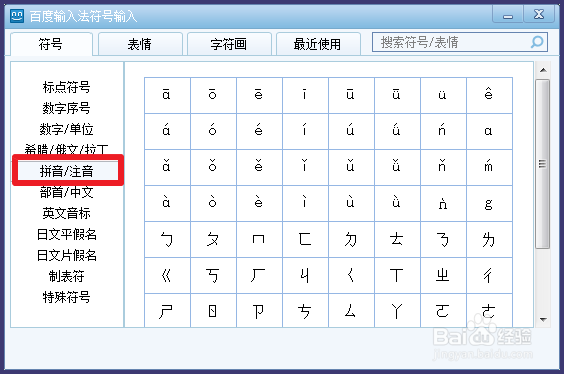Open the Baidu IME window logo icon

click(x=17, y=15)
